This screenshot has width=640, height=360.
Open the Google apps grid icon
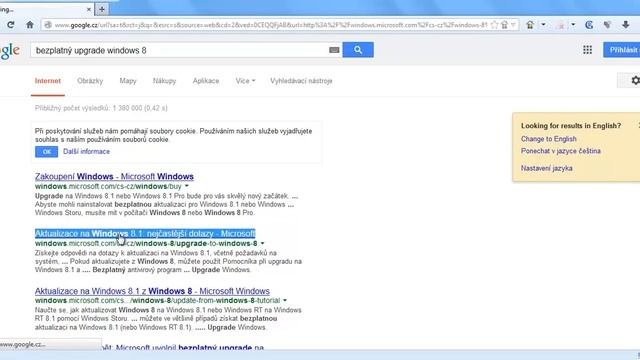coord(587,50)
